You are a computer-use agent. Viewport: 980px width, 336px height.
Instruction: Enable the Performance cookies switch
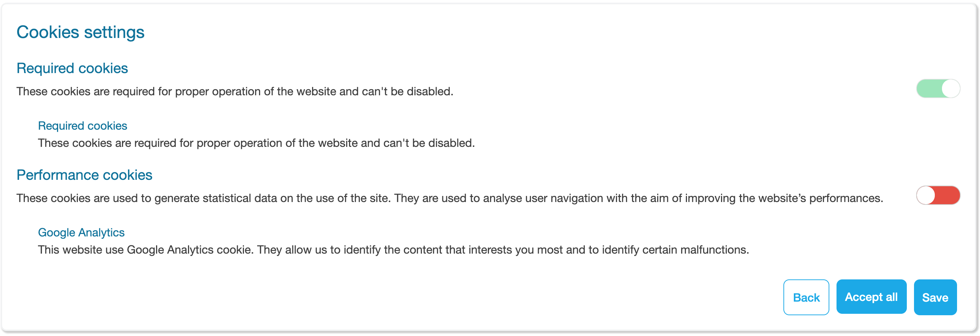938,195
